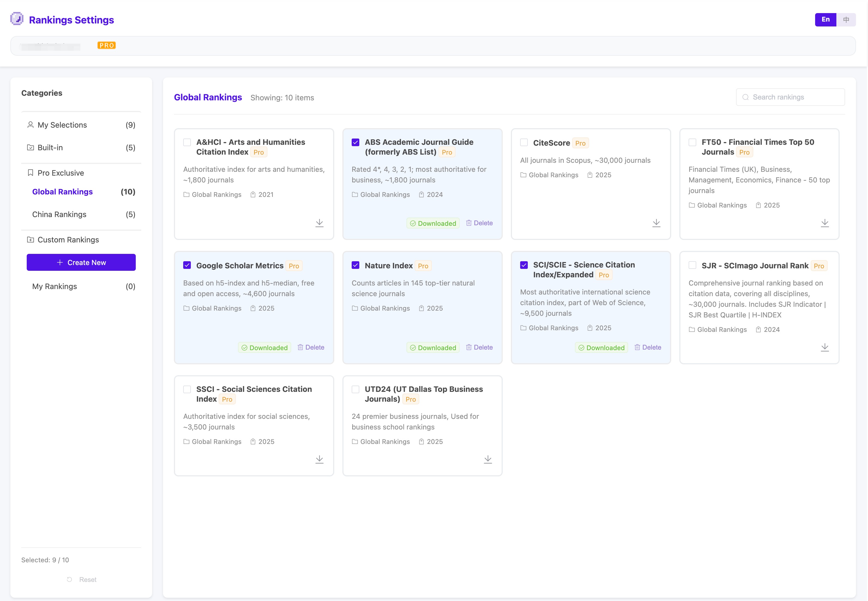Click download icon on CiteScore card
Image resolution: width=868 pixels, height=601 pixels.
tap(656, 223)
